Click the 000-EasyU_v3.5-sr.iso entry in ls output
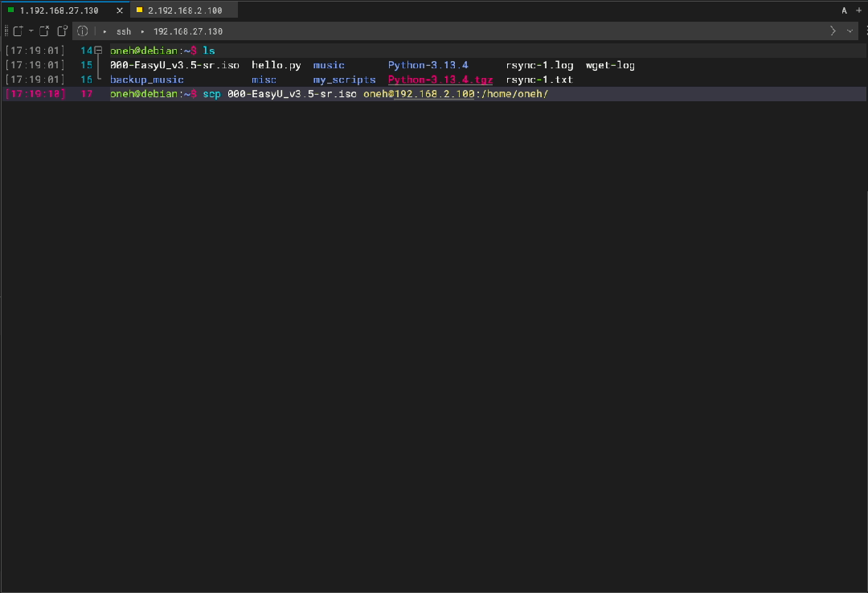This screenshot has width=868, height=593. point(174,65)
